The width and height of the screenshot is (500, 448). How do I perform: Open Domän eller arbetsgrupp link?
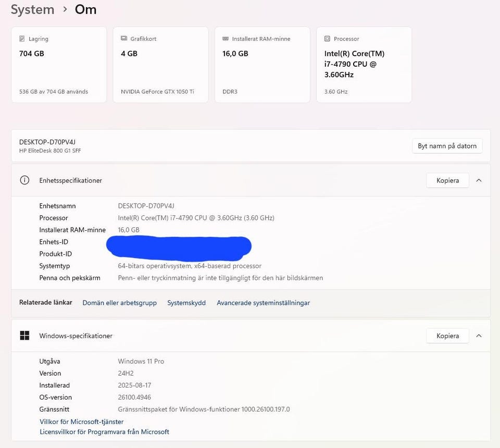click(120, 303)
